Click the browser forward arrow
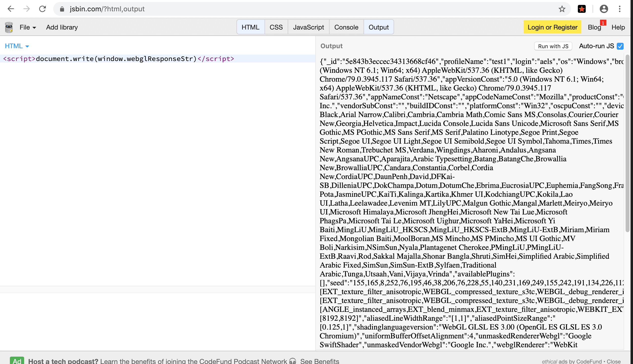The image size is (633, 364). pos(27,9)
